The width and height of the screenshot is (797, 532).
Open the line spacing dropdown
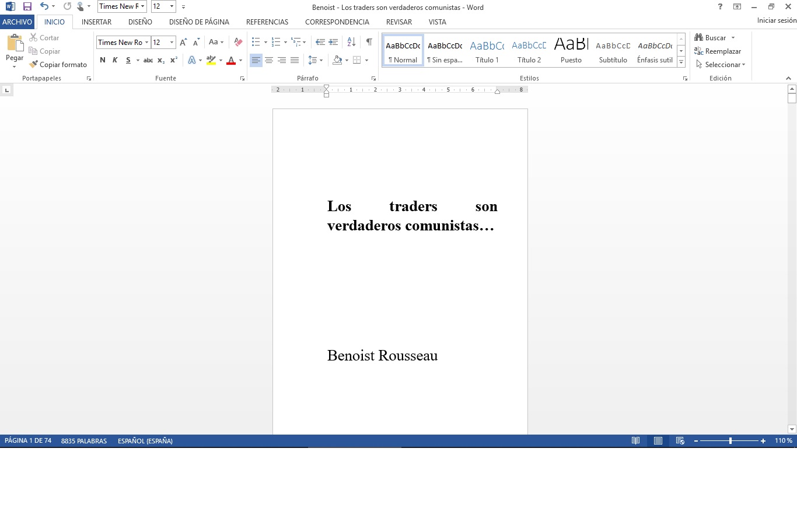(x=315, y=60)
